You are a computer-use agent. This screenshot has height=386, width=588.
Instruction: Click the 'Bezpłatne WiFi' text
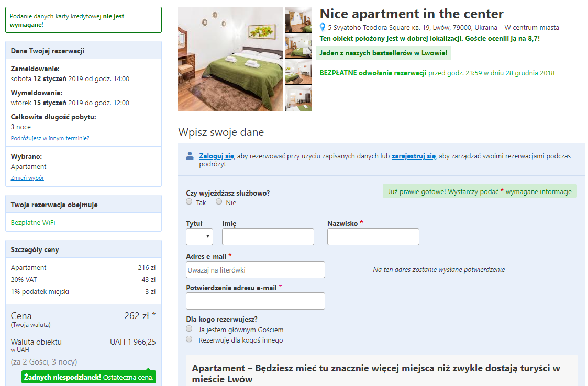click(33, 223)
